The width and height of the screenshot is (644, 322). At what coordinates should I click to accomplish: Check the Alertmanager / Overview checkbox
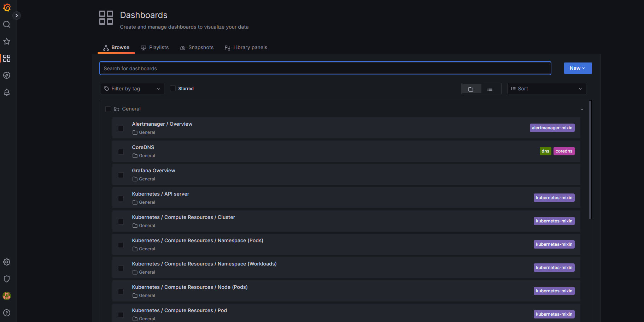pos(121,129)
